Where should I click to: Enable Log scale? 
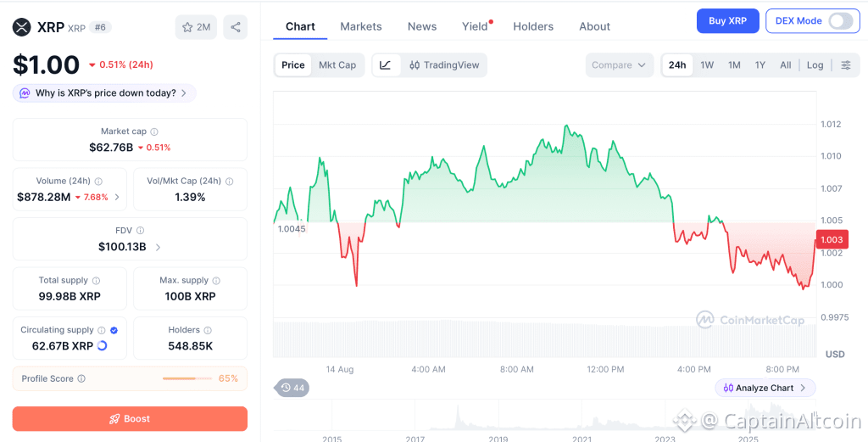pos(815,64)
